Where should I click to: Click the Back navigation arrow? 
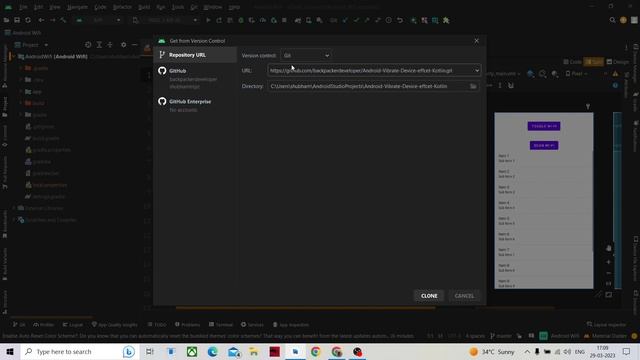click(x=41, y=20)
